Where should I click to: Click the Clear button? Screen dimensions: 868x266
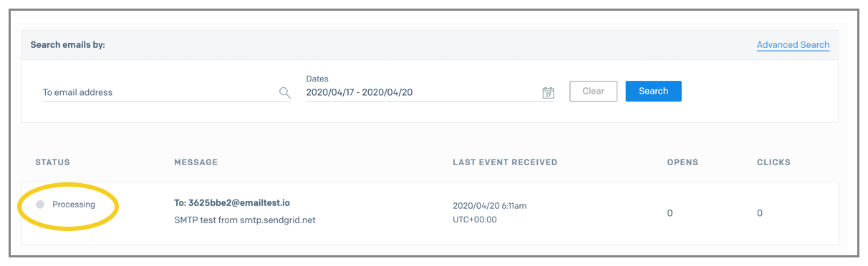[593, 91]
